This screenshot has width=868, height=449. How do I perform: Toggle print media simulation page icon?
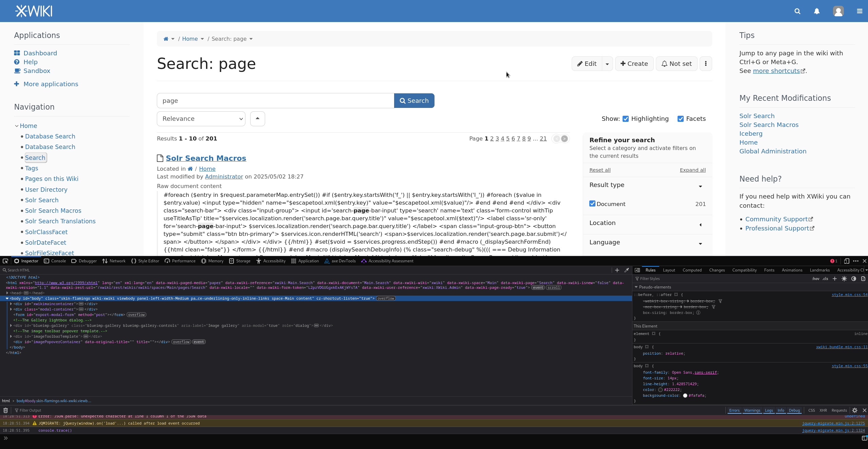[863, 279]
